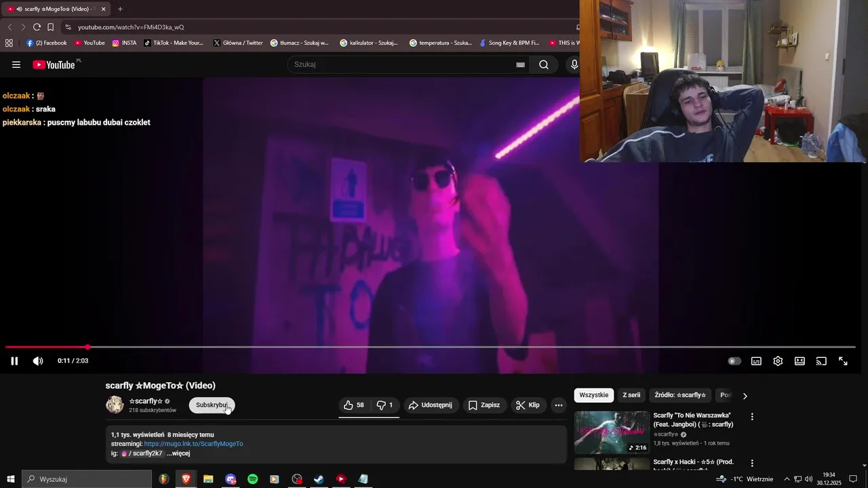Open options menu for Scarfly x Hacki video
868x488 pixels.
pos(751,463)
